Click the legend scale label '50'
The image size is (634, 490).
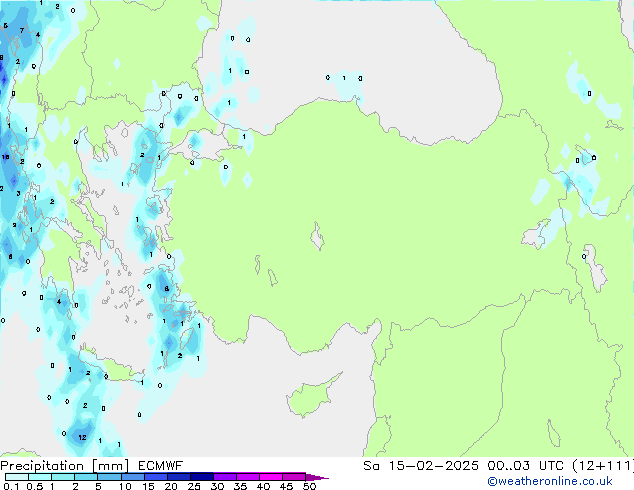pos(309,486)
